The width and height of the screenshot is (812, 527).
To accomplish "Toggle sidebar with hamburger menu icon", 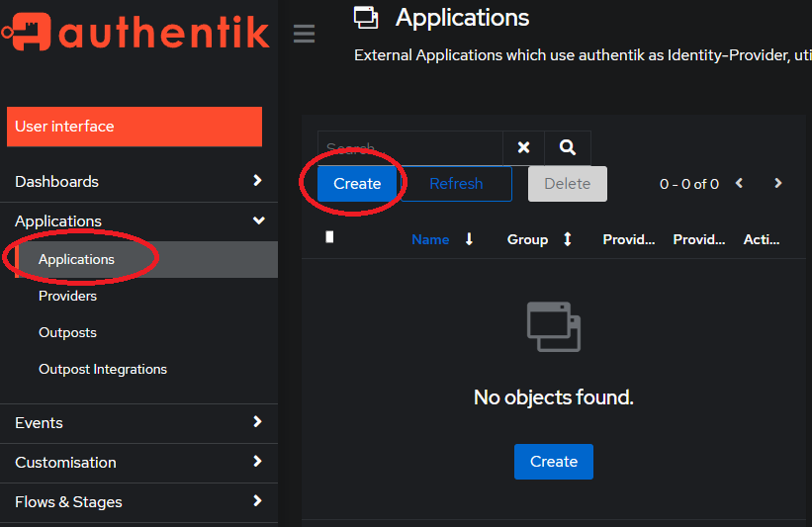I will pos(304,34).
